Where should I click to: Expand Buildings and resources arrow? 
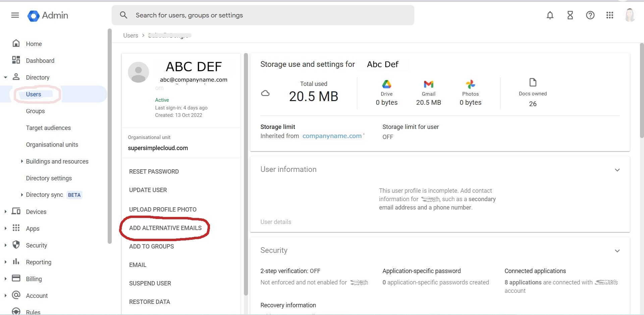[x=22, y=161]
